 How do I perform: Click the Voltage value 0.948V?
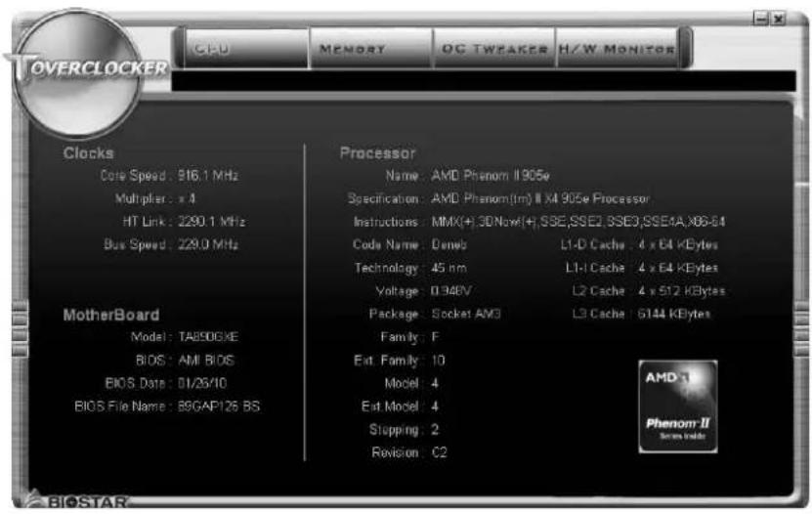click(x=451, y=291)
